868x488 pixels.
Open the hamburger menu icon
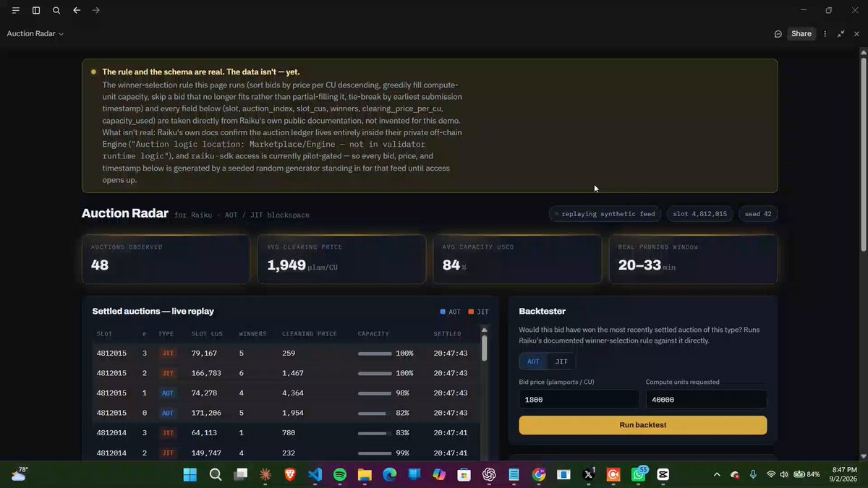click(16, 11)
